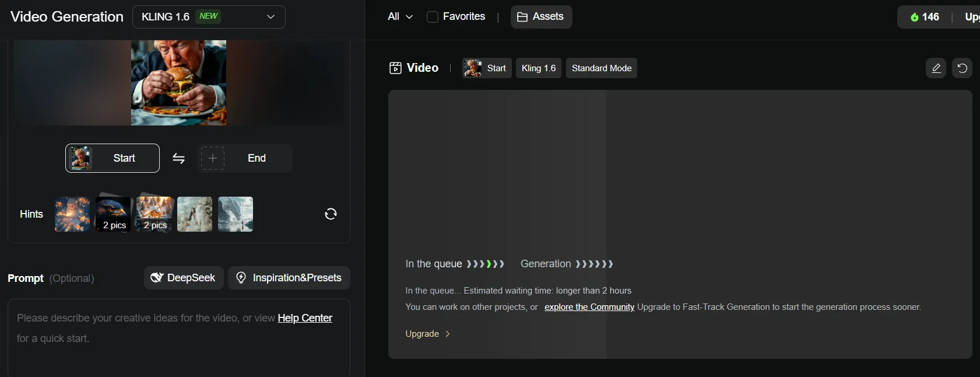Open DeepSeek prompt assistant
The height and width of the screenshot is (377, 980).
(184, 278)
